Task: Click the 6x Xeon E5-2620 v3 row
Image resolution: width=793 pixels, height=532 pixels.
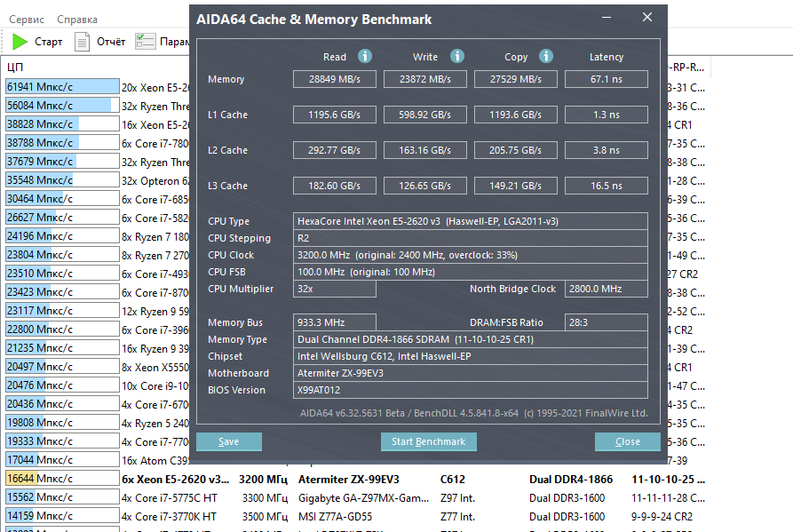Action: [x=175, y=479]
